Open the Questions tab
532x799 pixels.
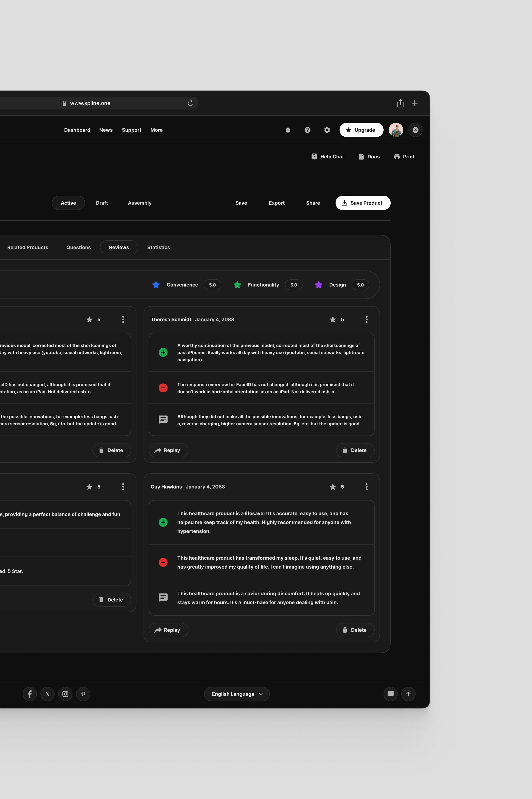click(78, 247)
